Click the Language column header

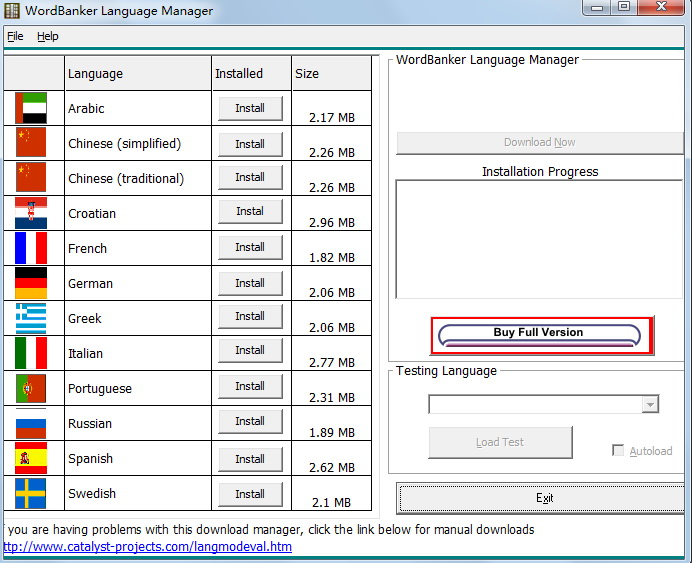point(138,73)
